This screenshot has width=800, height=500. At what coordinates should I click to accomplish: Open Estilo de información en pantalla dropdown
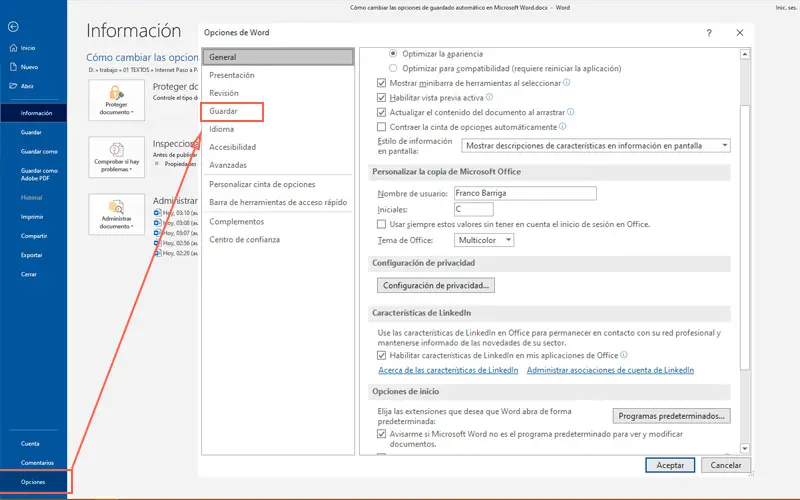pyautogui.click(x=595, y=145)
